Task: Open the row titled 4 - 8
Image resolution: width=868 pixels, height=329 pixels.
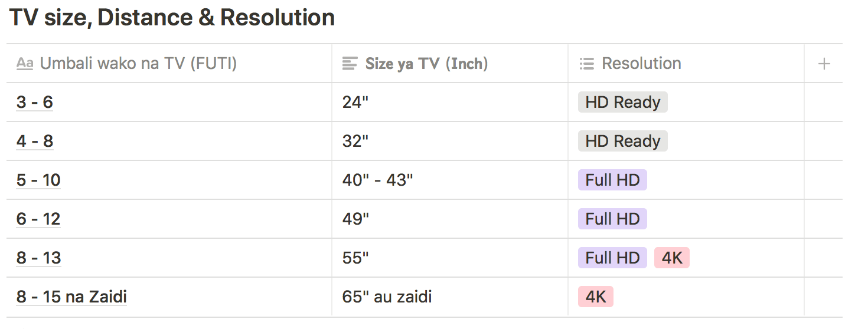Action: 35,142
